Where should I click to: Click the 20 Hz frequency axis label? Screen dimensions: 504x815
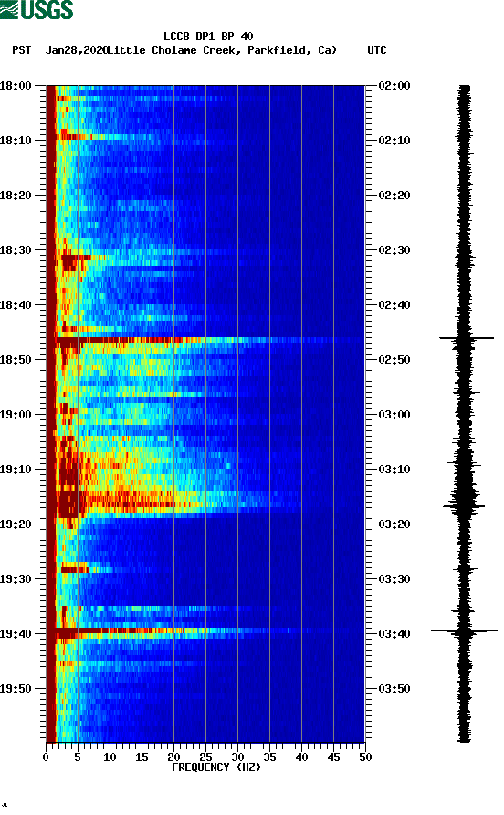[x=173, y=757]
